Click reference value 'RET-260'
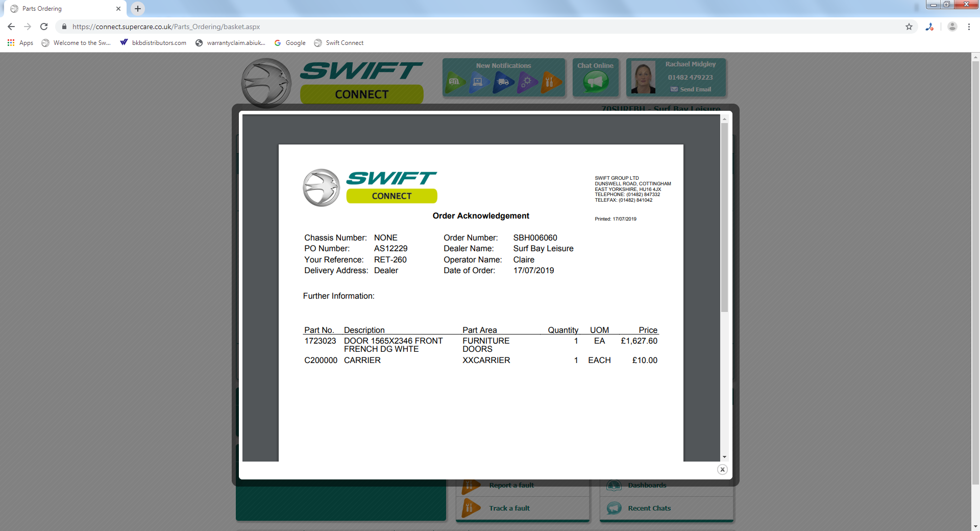Viewport: 980px width, 531px height. (x=390, y=260)
